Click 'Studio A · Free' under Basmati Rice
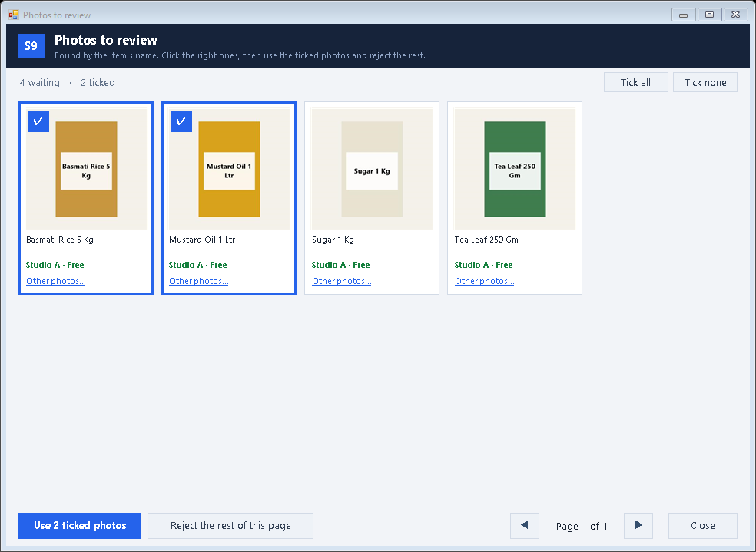This screenshot has width=756, height=552. (x=55, y=265)
